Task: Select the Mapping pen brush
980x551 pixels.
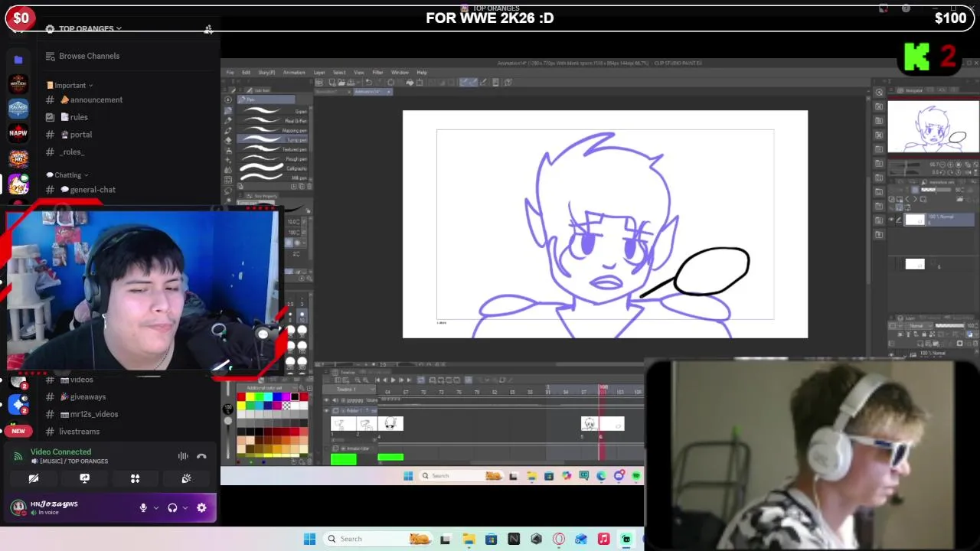Action: pos(273,130)
